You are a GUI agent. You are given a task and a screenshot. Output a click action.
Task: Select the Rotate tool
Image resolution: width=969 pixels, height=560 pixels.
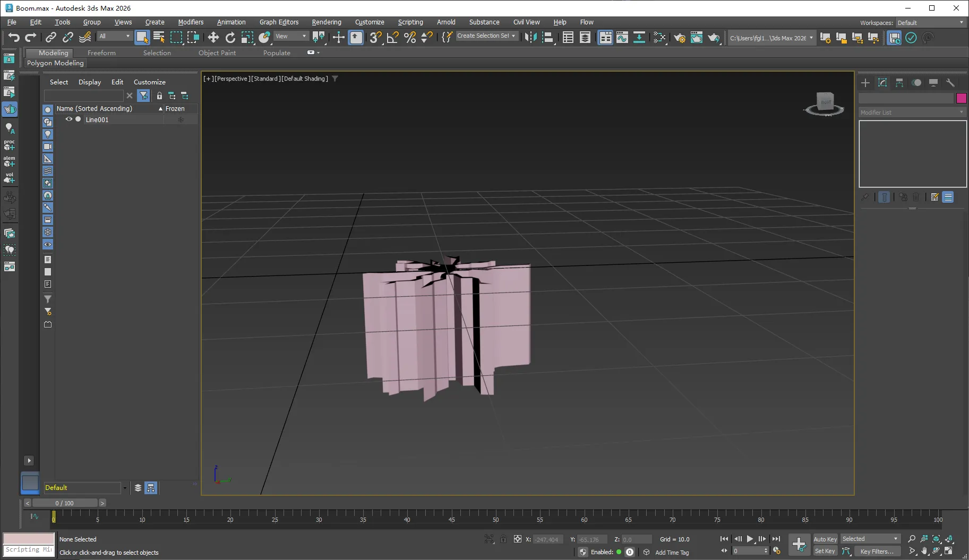click(x=230, y=37)
